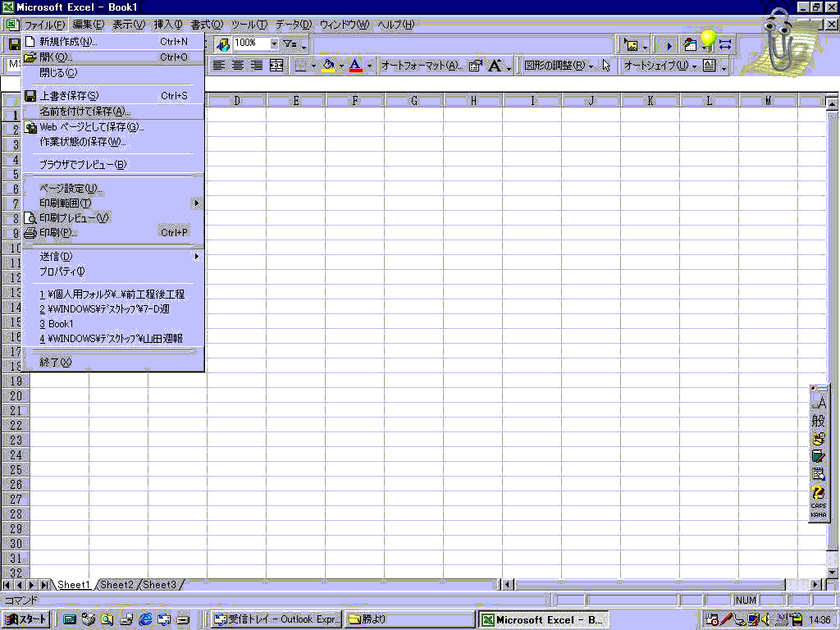This screenshot has height=630, width=840.
Task: Click the AutoFilter funnel icon
Action: click(x=290, y=44)
